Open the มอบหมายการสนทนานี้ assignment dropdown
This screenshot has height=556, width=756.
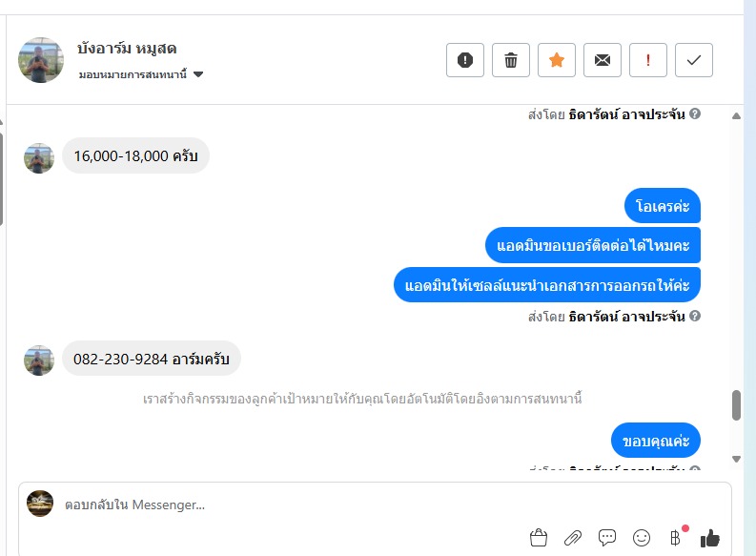(141, 74)
